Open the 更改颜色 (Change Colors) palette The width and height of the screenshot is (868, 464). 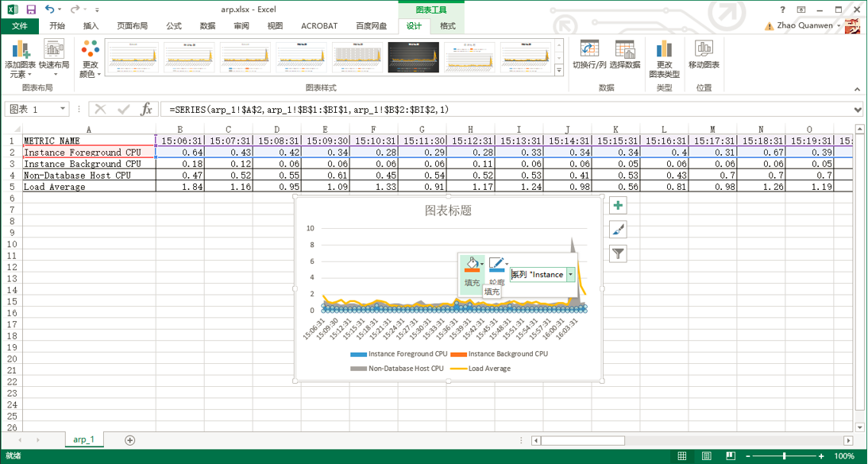(90, 59)
